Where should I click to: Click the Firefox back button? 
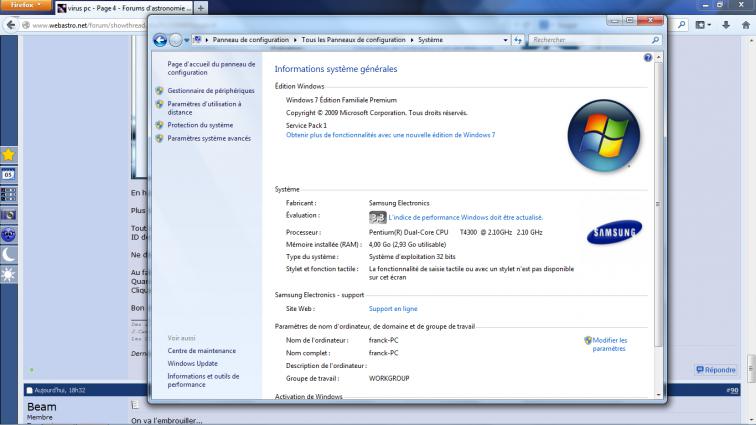click(x=11, y=25)
